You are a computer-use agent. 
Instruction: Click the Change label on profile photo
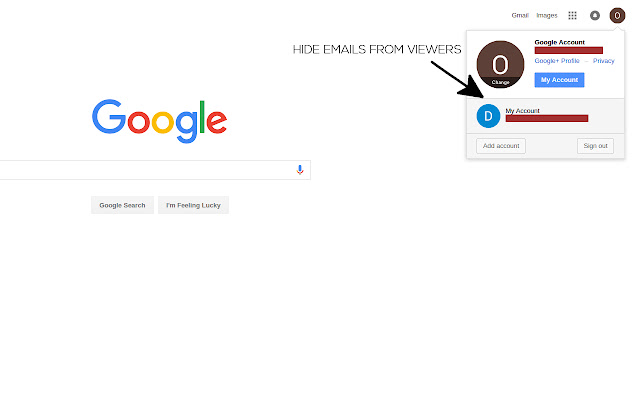pos(500,82)
